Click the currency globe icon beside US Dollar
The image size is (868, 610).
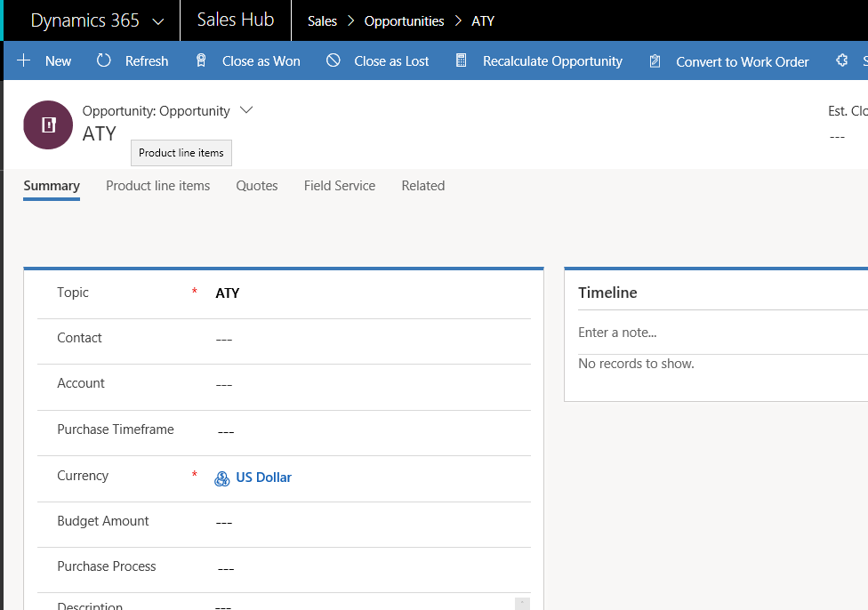221,478
